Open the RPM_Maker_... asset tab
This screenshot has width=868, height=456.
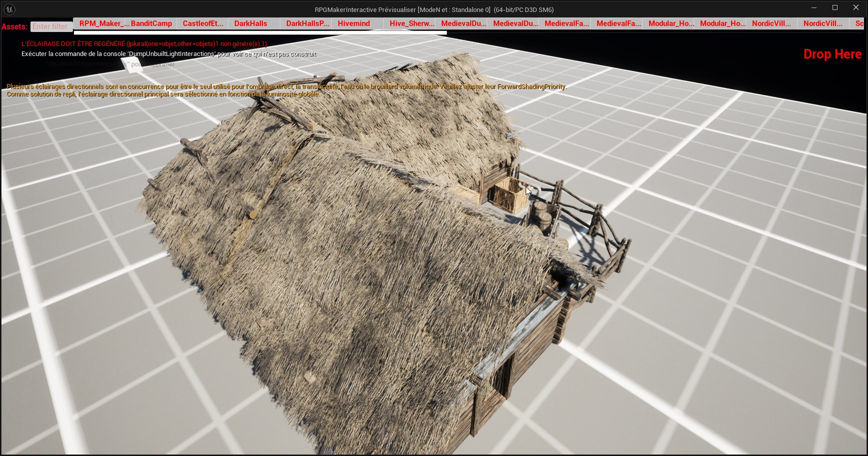(99, 23)
